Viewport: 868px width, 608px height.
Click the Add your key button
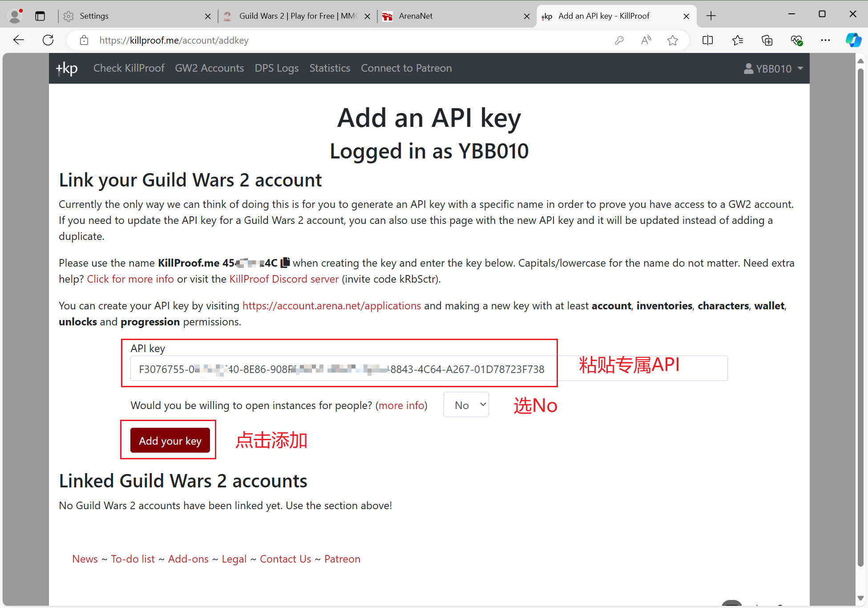coord(170,440)
